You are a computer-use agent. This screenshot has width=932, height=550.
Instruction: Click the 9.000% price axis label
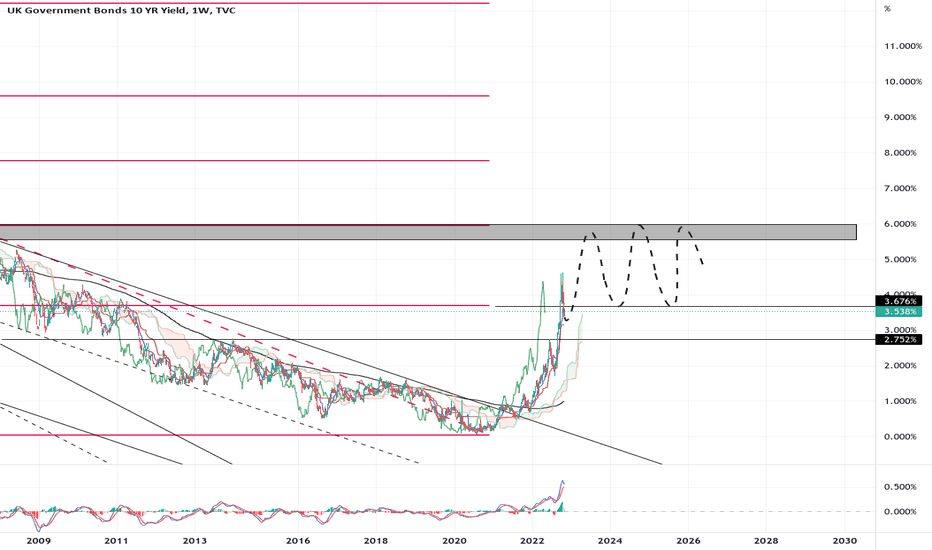tap(902, 117)
